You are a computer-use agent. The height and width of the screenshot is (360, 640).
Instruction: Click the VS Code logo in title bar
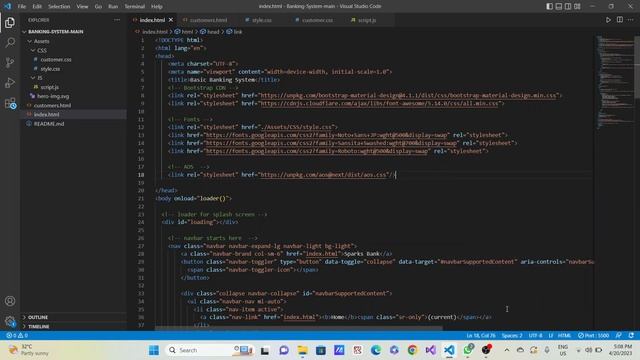point(7,6)
